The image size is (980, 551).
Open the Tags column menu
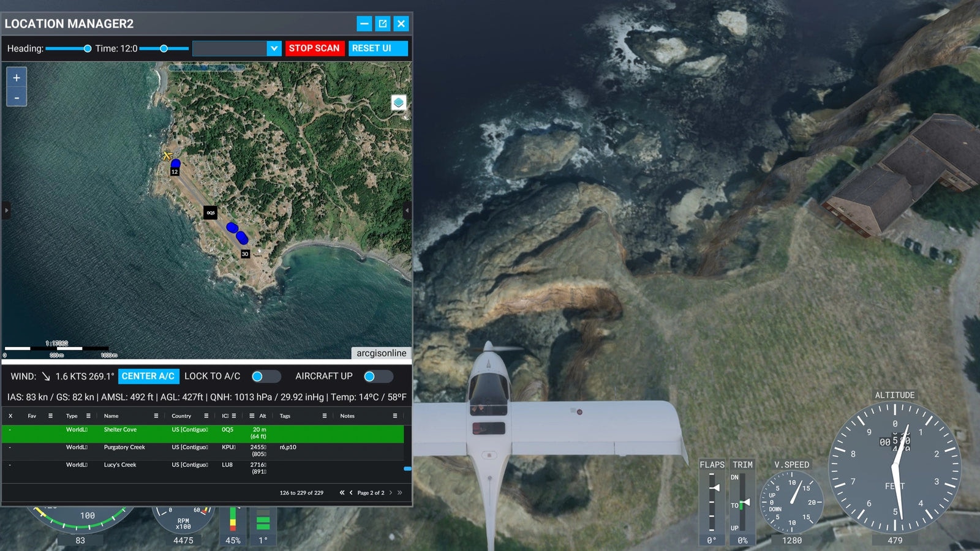click(x=325, y=416)
